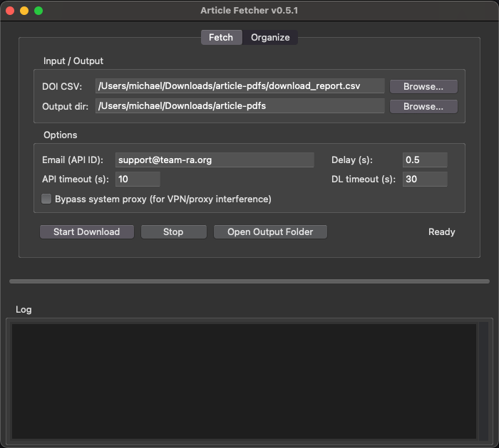Focus the DOI CSV path field
Image resolution: width=499 pixels, height=448 pixels.
click(240, 86)
